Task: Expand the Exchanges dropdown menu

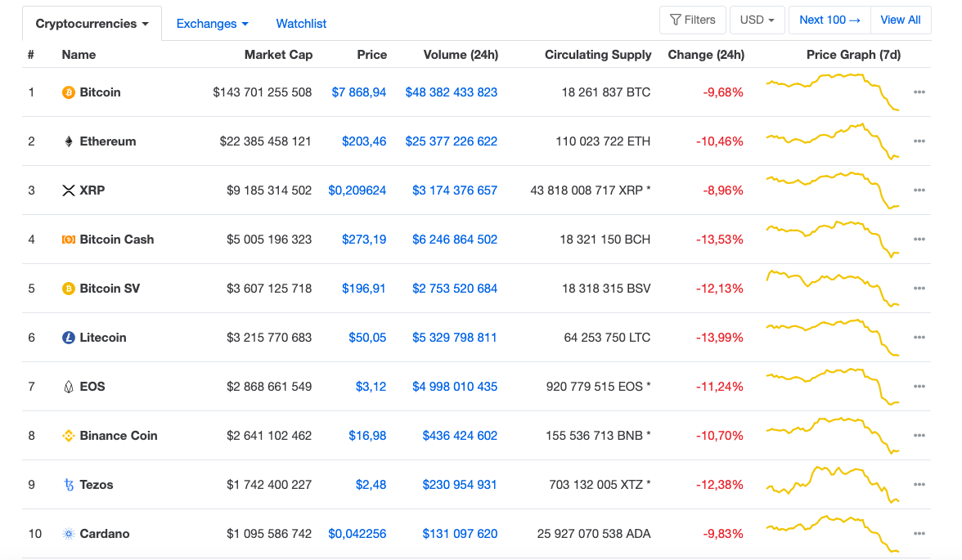Action: coord(212,24)
